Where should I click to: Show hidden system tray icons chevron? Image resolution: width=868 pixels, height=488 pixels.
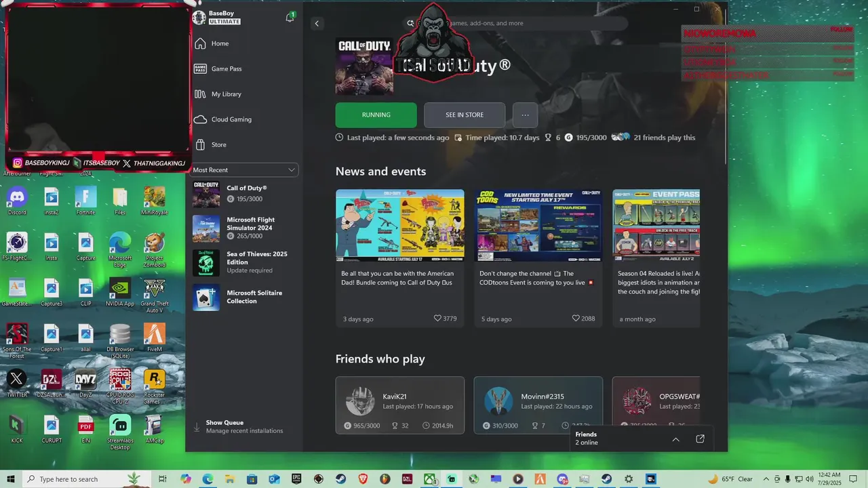coord(766,479)
